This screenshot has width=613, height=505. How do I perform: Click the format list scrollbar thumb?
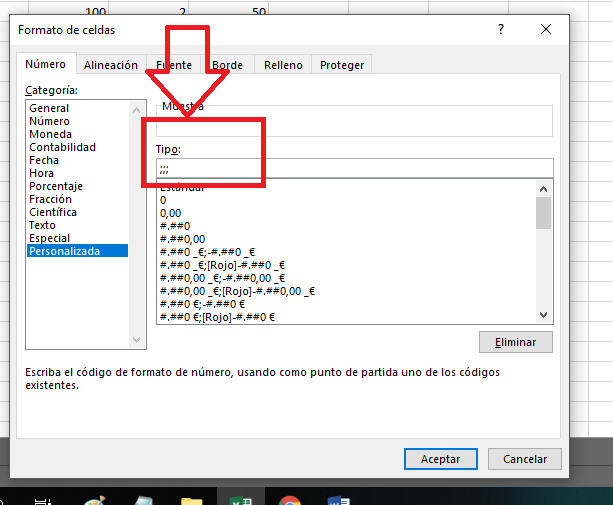[543, 213]
